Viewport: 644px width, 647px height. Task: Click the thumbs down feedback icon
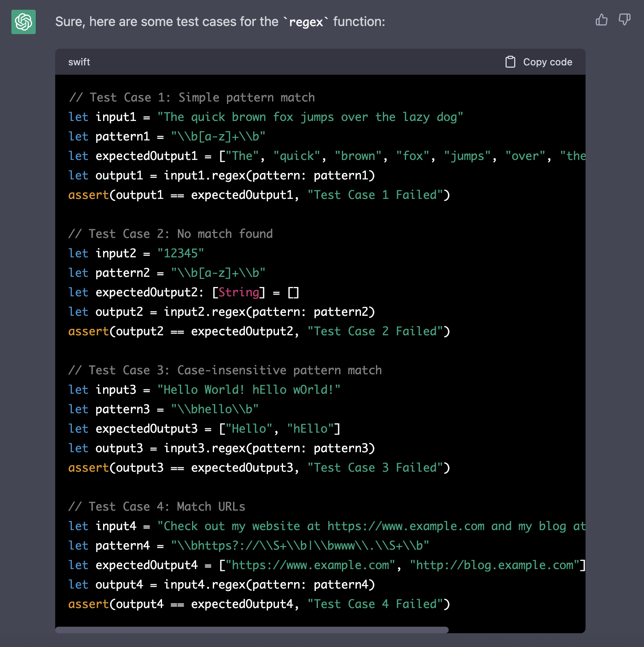point(624,19)
